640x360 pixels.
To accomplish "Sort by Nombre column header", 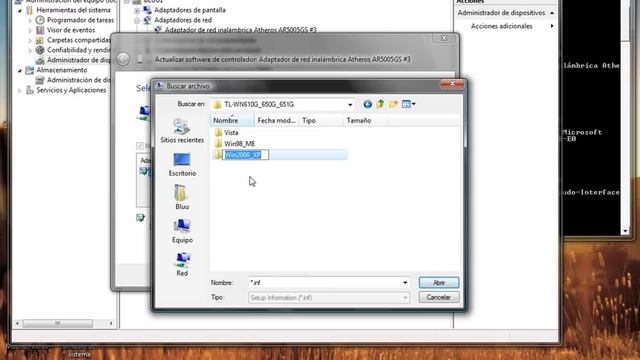I will 232,120.
